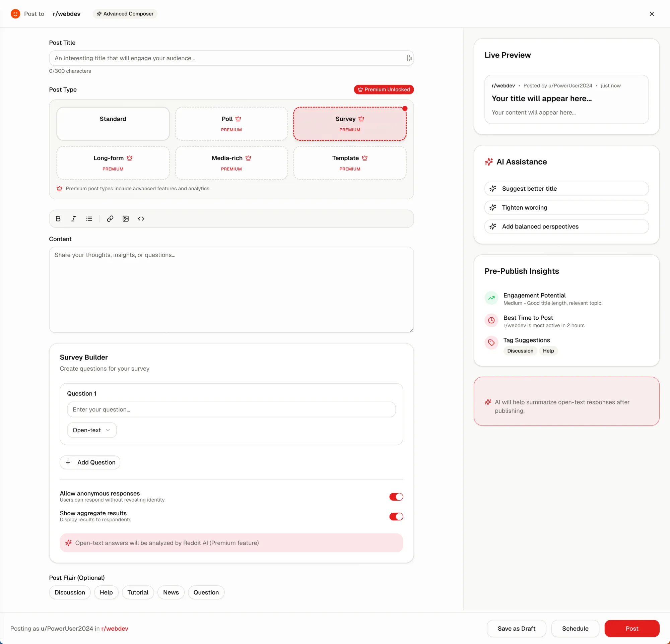
Task: Select the bulleted list icon
Action: coord(89,218)
